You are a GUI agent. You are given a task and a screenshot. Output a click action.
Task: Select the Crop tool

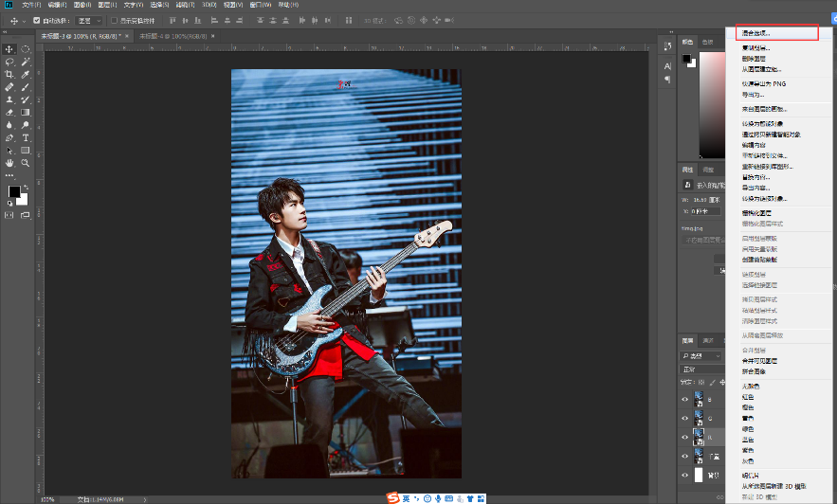click(x=9, y=75)
